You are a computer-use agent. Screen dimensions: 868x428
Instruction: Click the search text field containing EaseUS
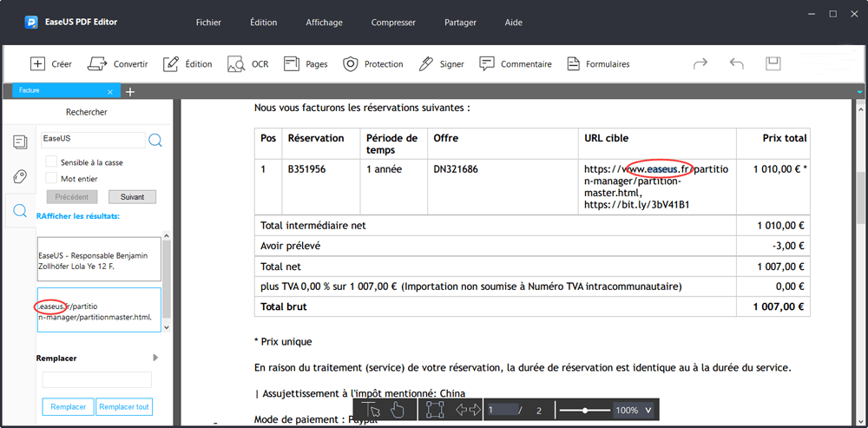[93, 140]
